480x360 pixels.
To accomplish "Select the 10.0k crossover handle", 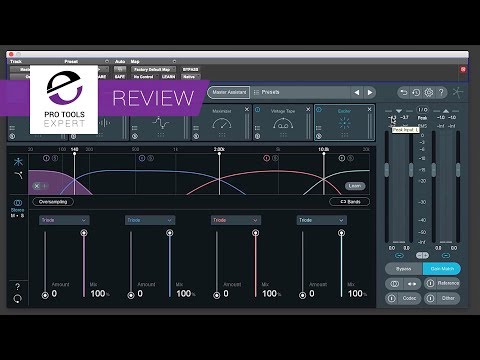I will point(324,153).
